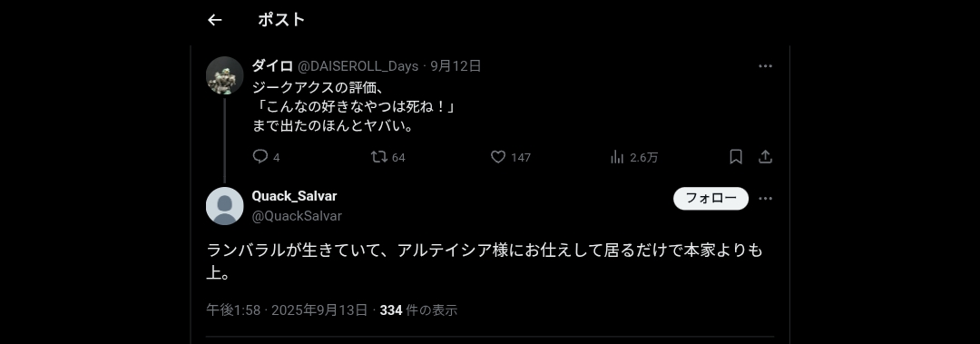This screenshot has height=344, width=980.
Task: Like the post with 147 likes
Action: click(x=497, y=156)
